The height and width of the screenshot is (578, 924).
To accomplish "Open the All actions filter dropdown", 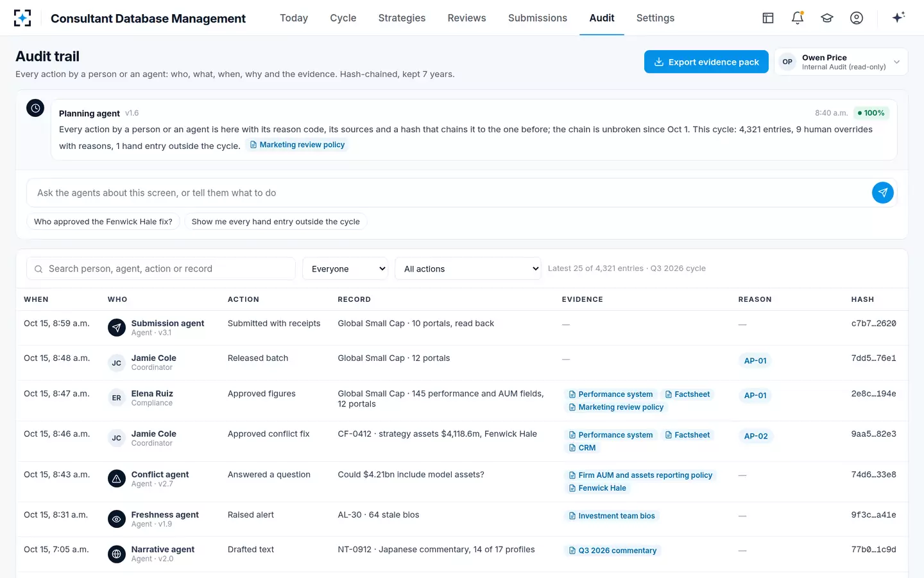I will coord(468,268).
